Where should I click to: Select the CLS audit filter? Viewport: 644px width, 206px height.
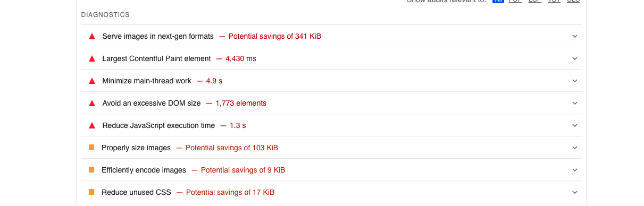pos(573,1)
